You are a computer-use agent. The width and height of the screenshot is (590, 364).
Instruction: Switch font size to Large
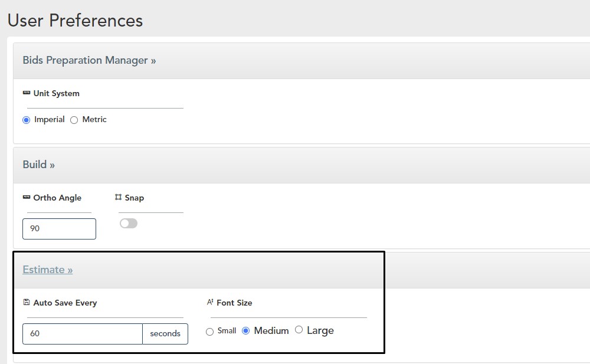point(299,330)
